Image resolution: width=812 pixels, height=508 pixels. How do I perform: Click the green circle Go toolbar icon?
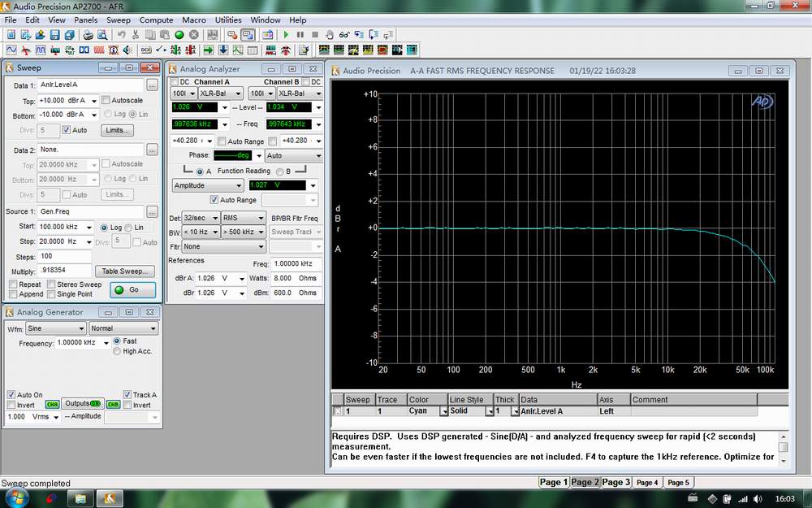pyautogui.click(x=179, y=35)
